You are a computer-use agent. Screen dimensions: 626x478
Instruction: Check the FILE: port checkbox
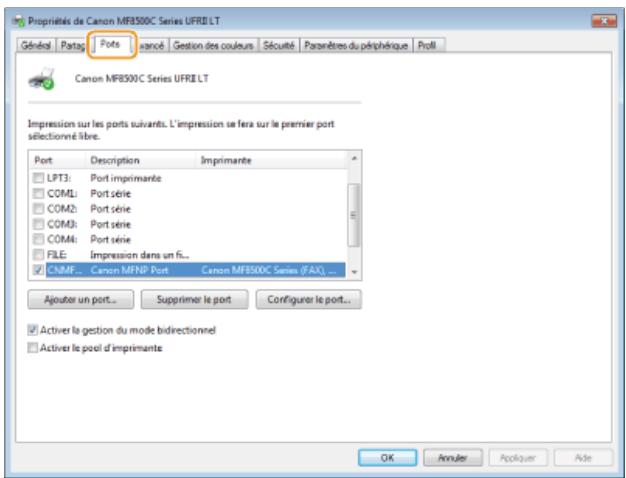pos(38,254)
